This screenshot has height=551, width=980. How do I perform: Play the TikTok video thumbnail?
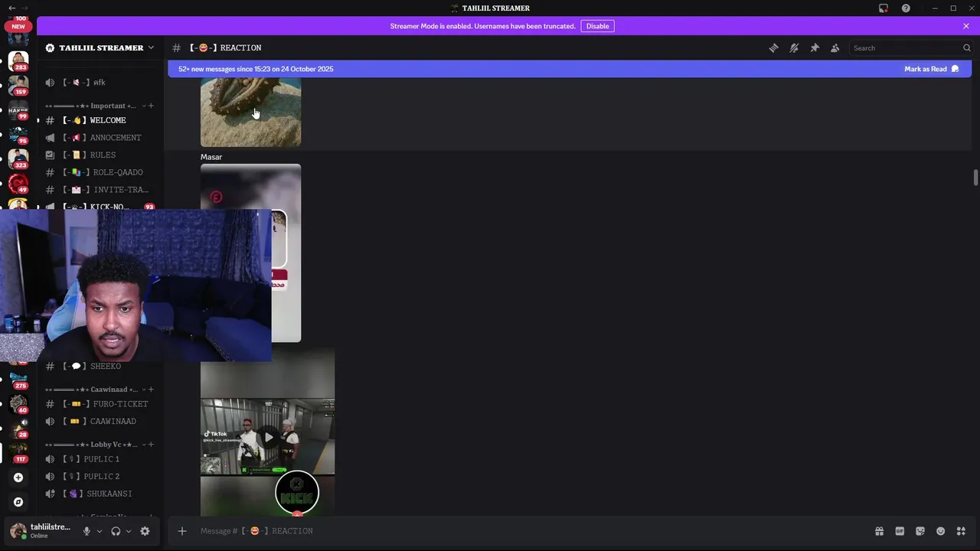point(268,437)
